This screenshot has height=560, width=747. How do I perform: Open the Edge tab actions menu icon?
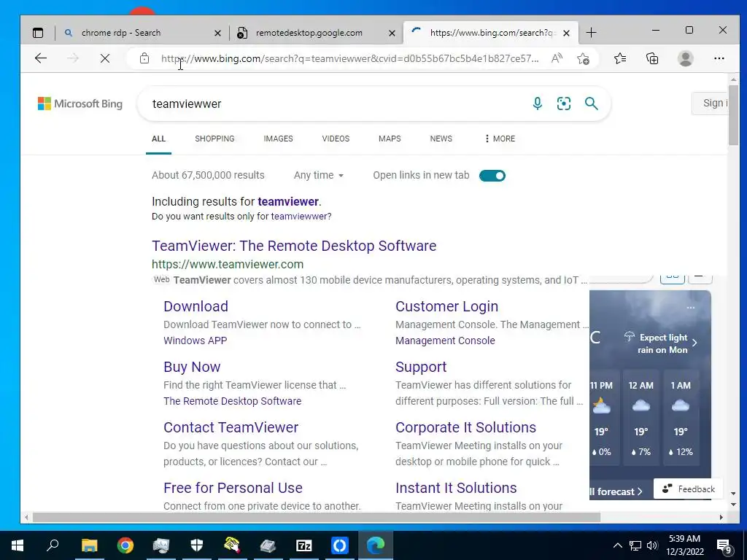point(38,33)
